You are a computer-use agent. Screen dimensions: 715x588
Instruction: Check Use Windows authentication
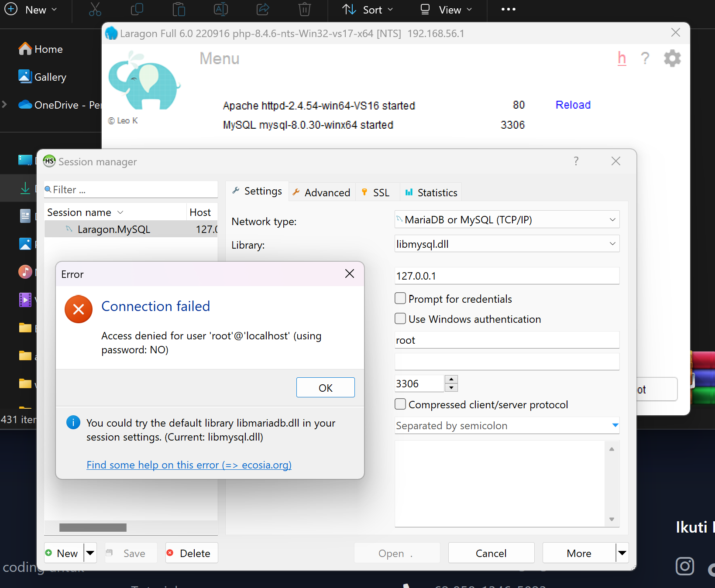click(400, 319)
